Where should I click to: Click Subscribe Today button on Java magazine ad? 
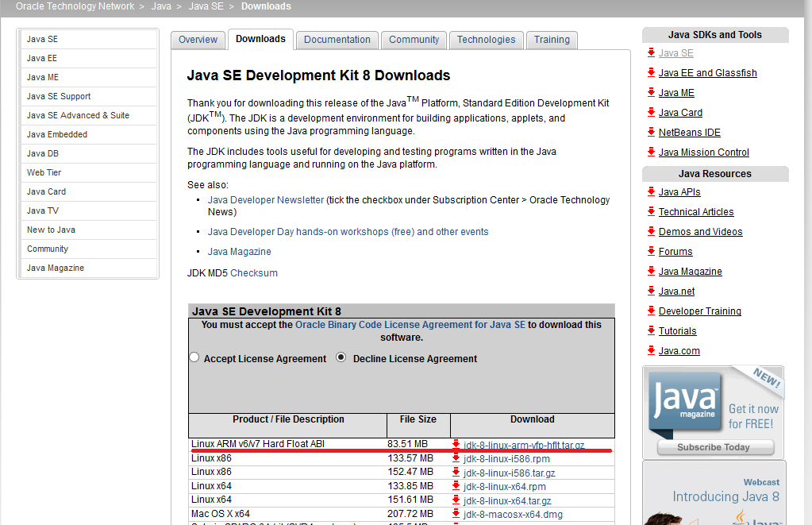pos(715,447)
